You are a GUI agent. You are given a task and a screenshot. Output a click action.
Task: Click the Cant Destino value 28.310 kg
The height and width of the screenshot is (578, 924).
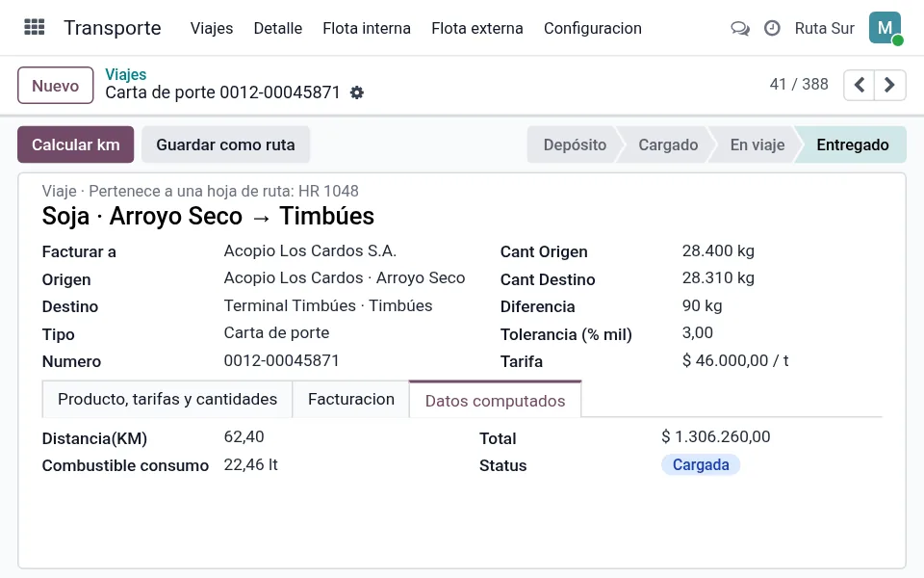coord(718,277)
